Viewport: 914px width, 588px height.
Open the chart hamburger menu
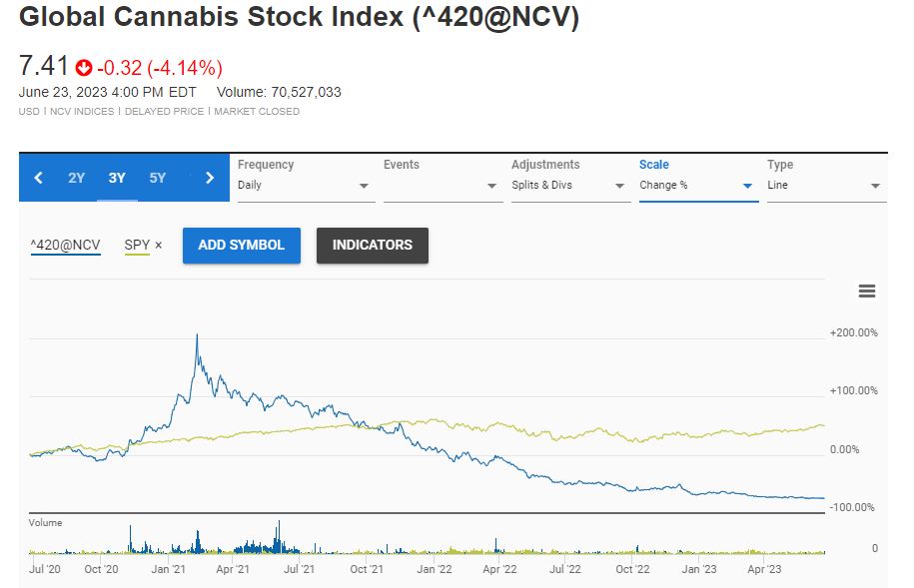(867, 292)
